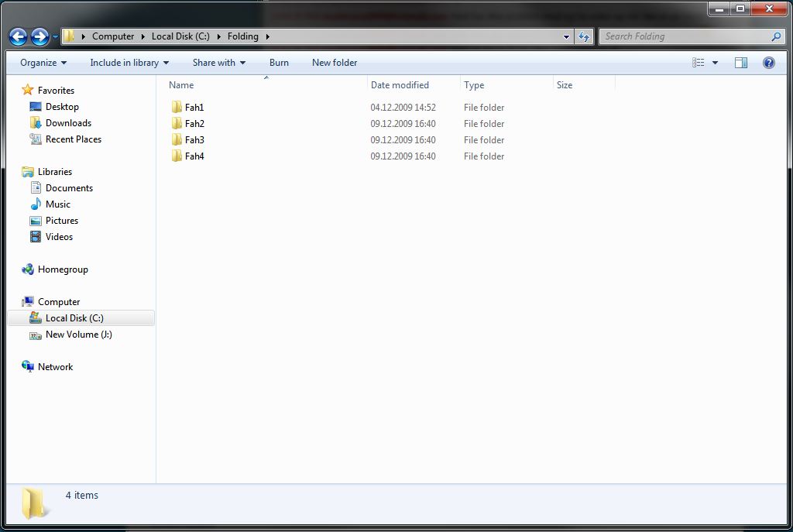Viewport: 793px width, 532px height.
Task: Click the Videos filmstrip icon
Action: (36, 236)
